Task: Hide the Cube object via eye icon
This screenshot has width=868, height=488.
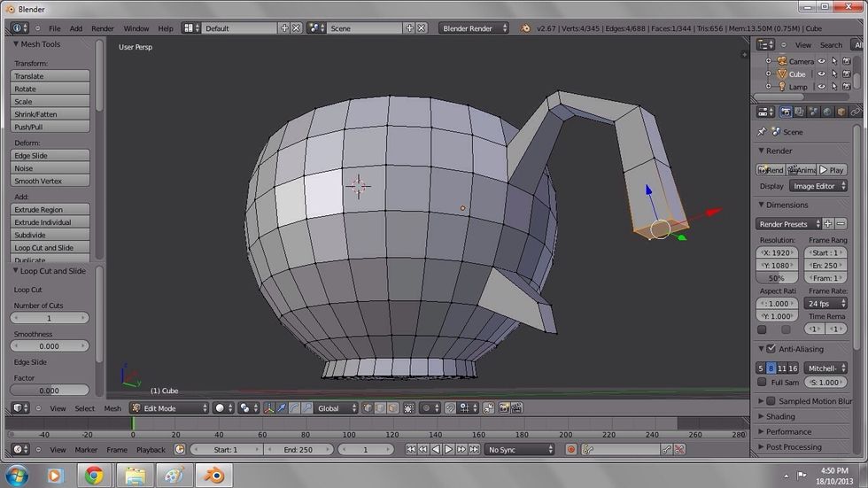Action: click(821, 74)
